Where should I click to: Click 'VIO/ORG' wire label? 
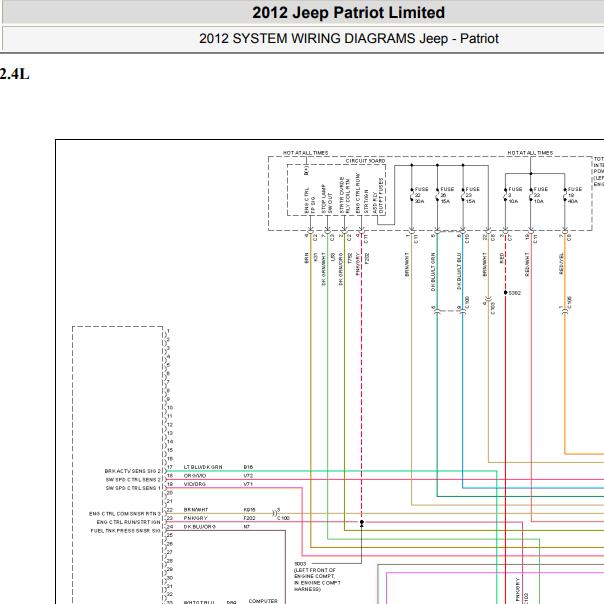tap(195, 484)
